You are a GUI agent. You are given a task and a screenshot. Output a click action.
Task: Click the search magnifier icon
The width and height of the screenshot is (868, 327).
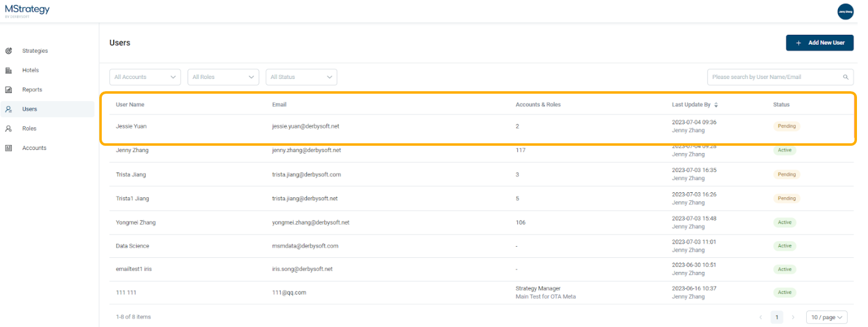pyautogui.click(x=846, y=77)
